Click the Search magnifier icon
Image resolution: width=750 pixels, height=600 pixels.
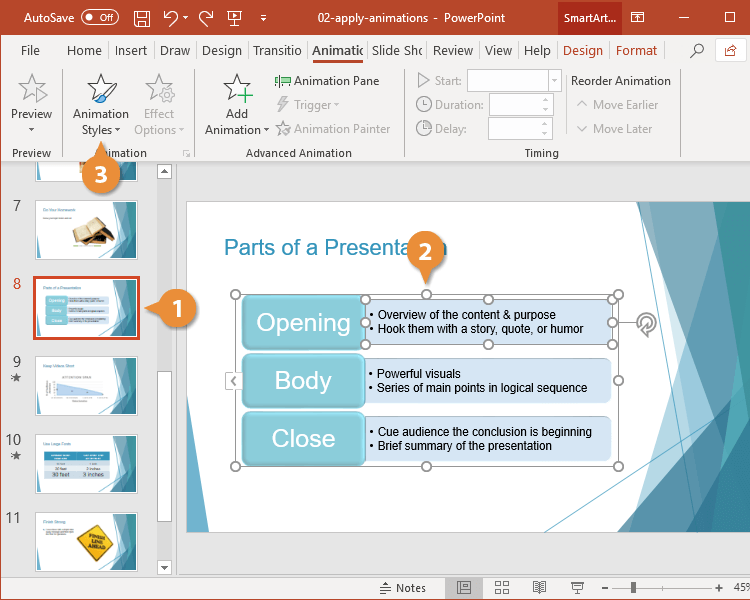697,51
